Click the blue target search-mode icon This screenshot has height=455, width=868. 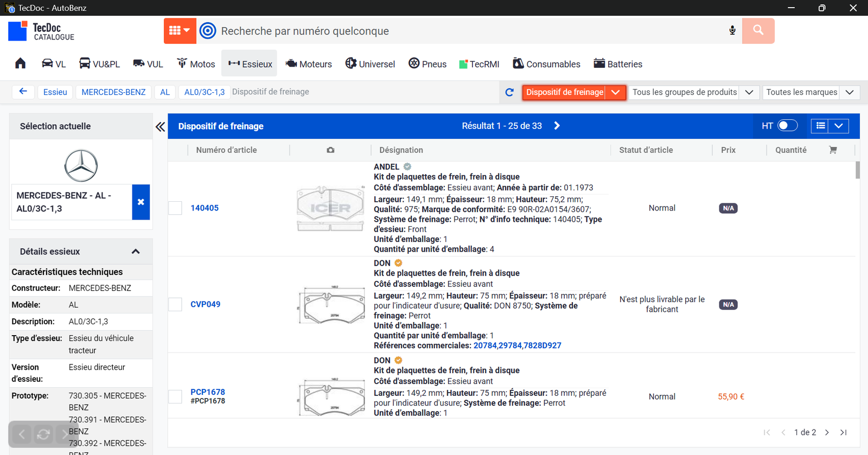click(208, 31)
